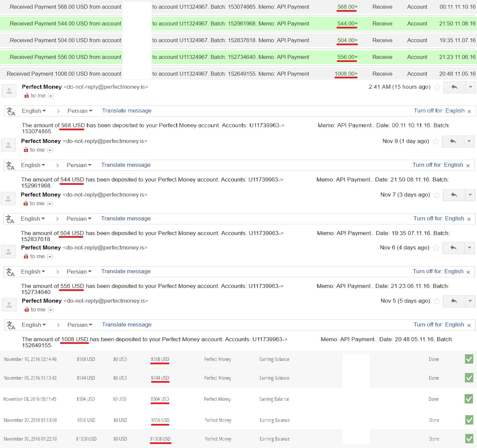477x448 pixels.
Task: Toggle green check for November 08 withdrawal
Action: 469,399
